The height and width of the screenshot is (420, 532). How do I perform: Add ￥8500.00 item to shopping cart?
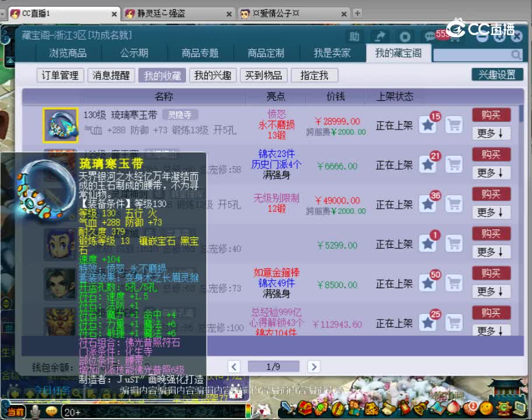click(454, 283)
